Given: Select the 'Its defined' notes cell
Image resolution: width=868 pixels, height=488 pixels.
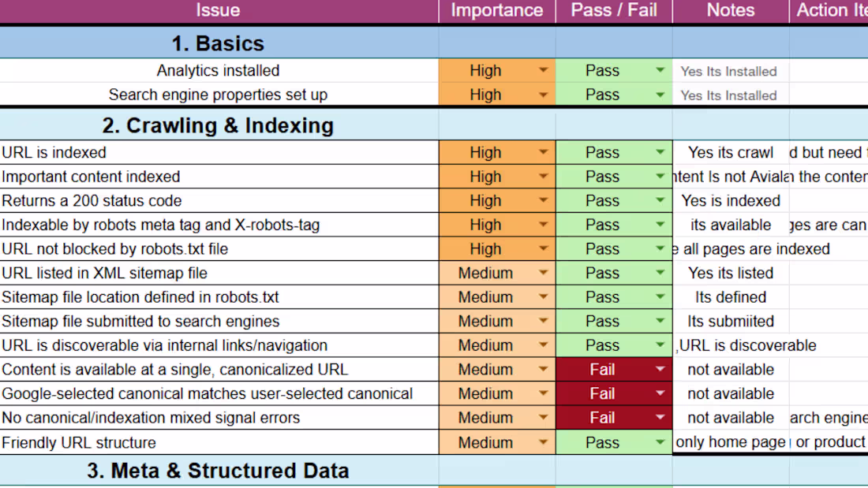Looking at the screenshot, I should pos(730,297).
